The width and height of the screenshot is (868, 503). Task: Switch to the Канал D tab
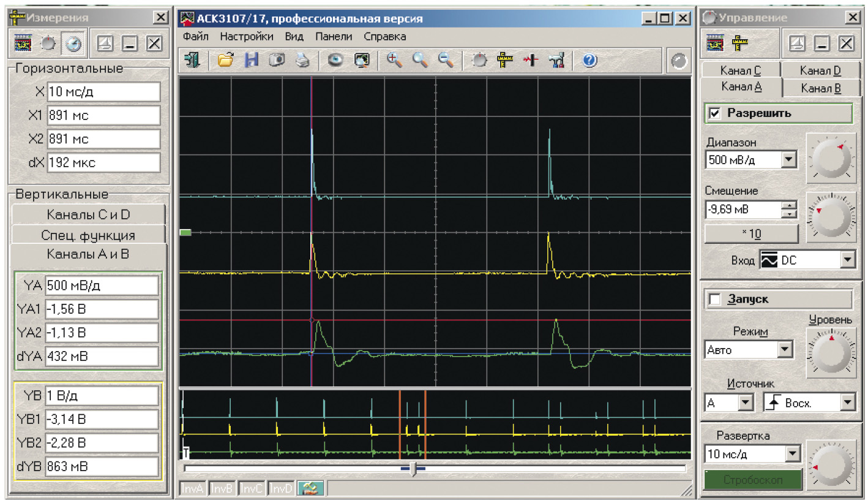tap(820, 70)
